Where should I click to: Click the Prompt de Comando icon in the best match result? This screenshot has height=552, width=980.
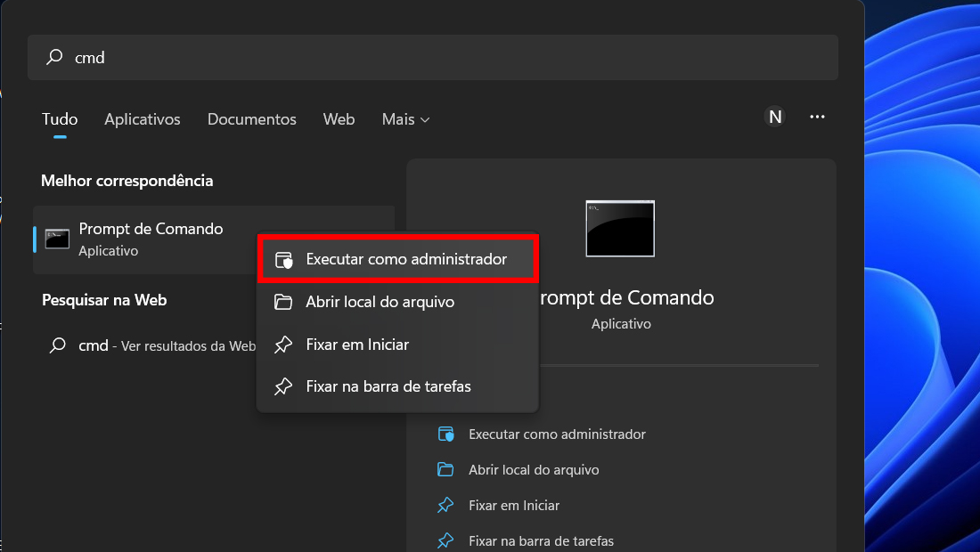click(x=57, y=239)
